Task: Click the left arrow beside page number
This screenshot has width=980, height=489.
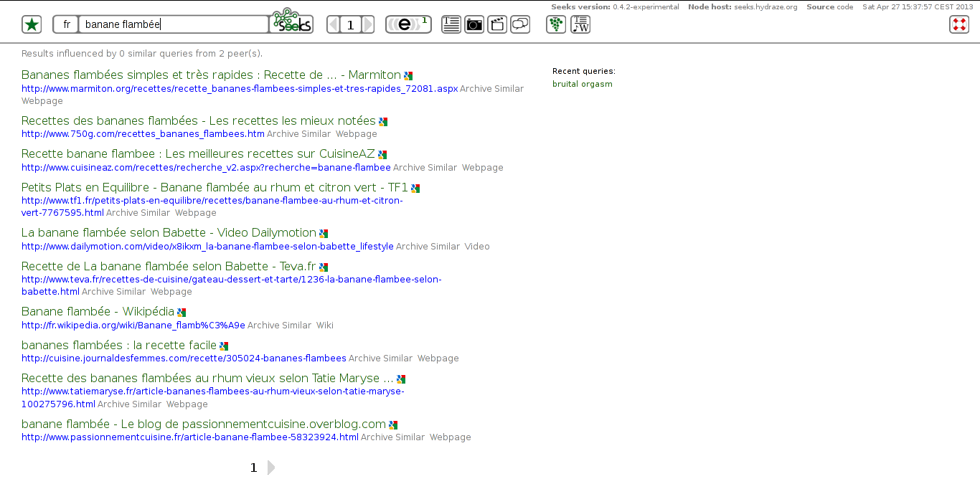Action: pyautogui.click(x=333, y=24)
